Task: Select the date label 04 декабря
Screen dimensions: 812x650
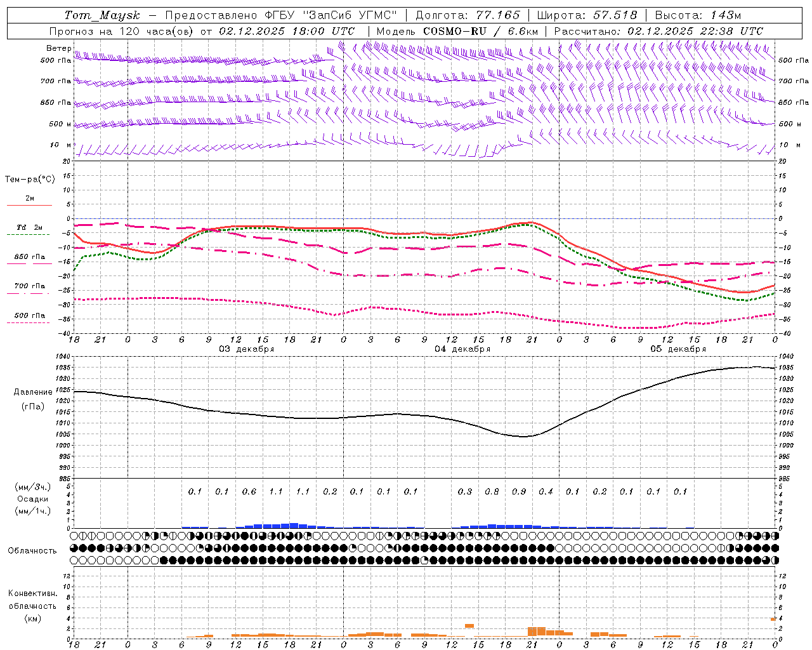Action: coord(462,349)
